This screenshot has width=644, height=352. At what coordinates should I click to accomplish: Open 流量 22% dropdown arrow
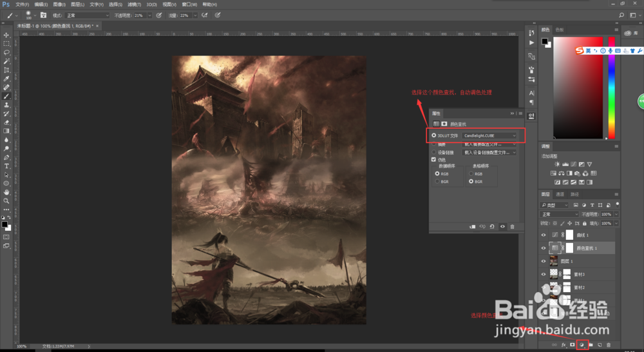click(x=195, y=15)
